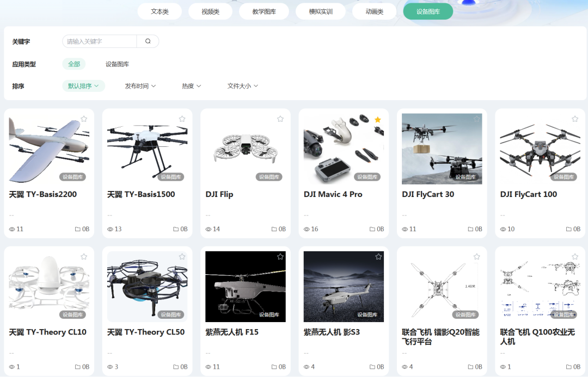The width and height of the screenshot is (588, 377).
Task: Open the 文件大小 sort dropdown
Action: pyautogui.click(x=243, y=86)
